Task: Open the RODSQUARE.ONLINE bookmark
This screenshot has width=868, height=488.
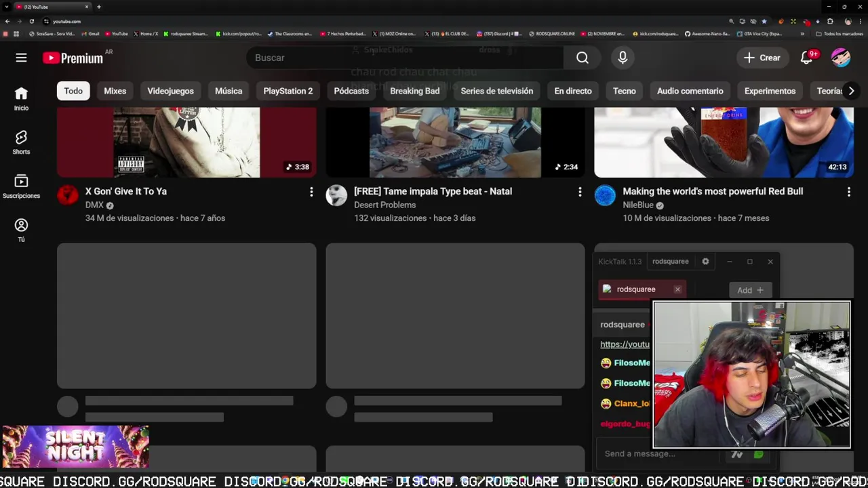Action: tap(551, 33)
